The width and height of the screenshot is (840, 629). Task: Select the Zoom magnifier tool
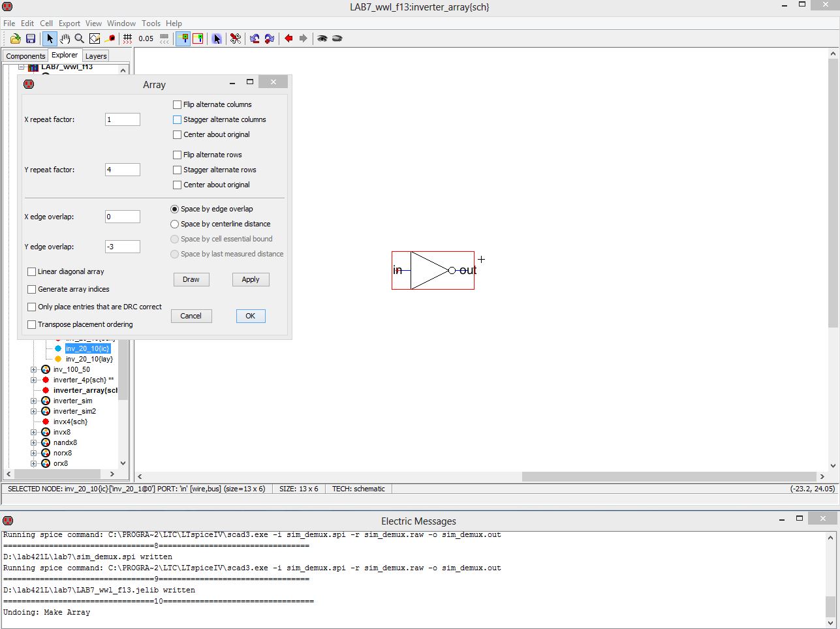point(79,38)
